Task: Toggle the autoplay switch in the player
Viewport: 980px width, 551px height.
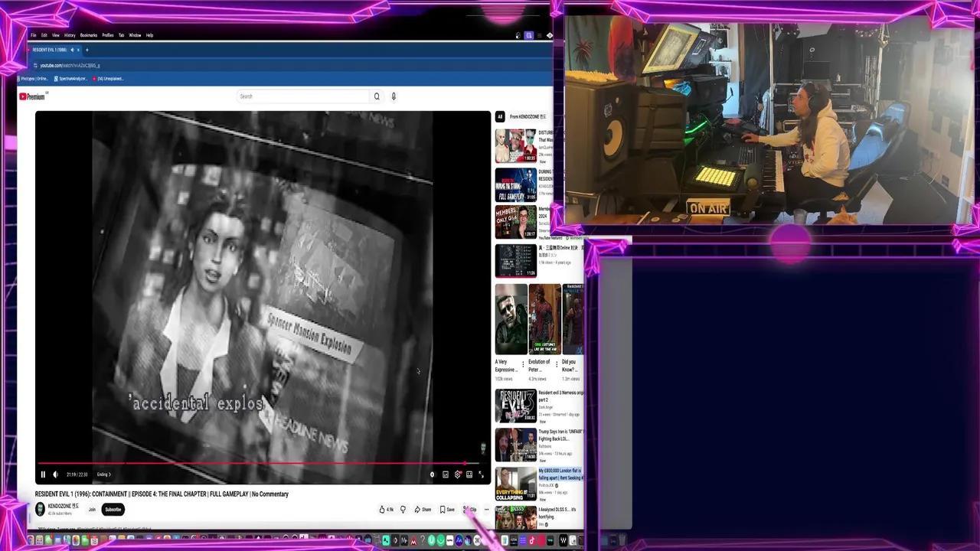Action: point(431,474)
